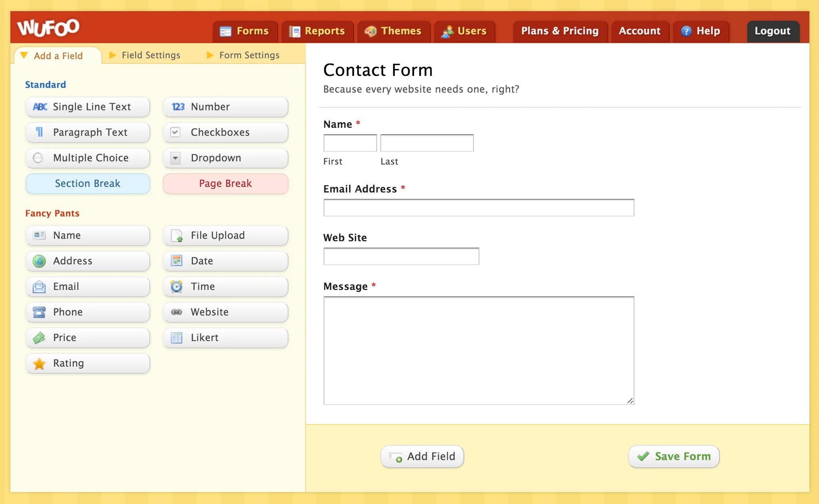This screenshot has height=504, width=819.
Task: Expand the Field Settings arrow
Action: pyautogui.click(x=113, y=55)
